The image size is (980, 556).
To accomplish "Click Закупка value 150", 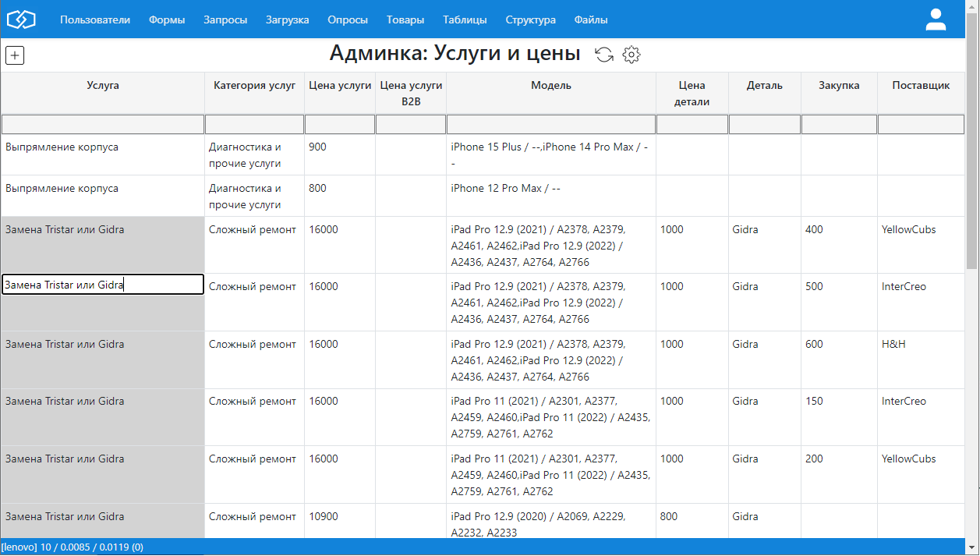I will 840,417.
